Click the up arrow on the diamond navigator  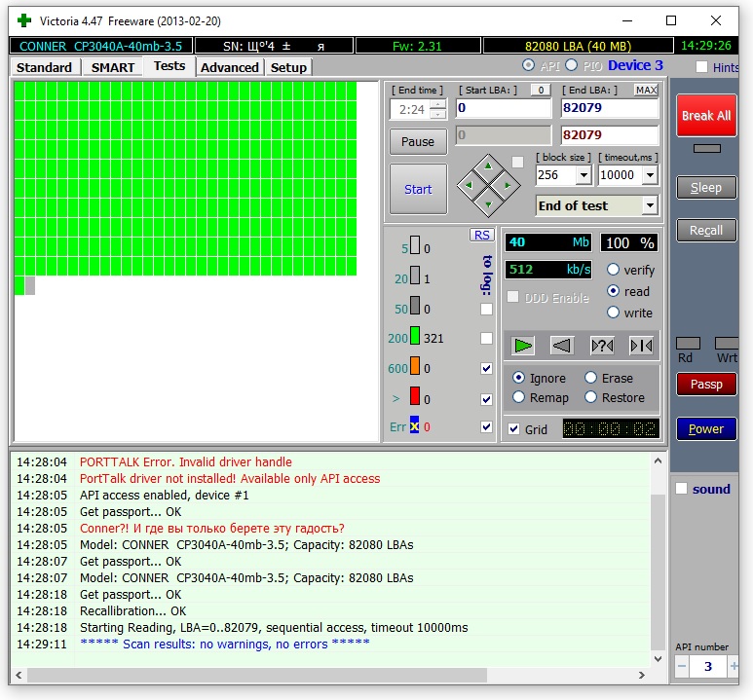pyautogui.click(x=488, y=166)
